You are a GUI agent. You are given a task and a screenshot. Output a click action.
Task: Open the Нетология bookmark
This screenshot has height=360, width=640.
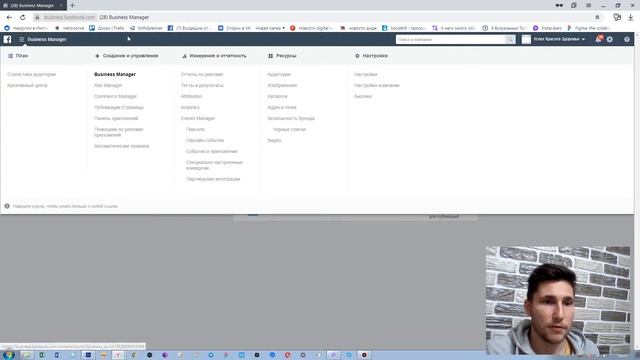click(x=70, y=28)
